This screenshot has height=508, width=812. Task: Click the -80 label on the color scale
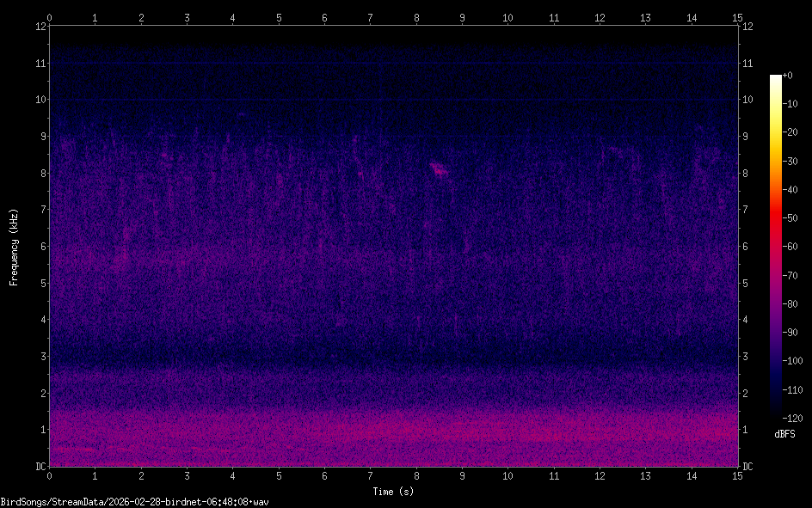791,303
